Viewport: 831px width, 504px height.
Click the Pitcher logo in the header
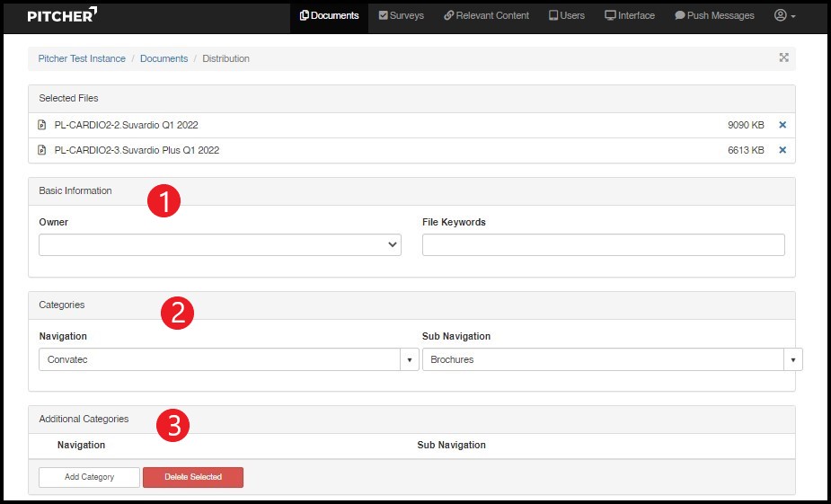pos(61,15)
